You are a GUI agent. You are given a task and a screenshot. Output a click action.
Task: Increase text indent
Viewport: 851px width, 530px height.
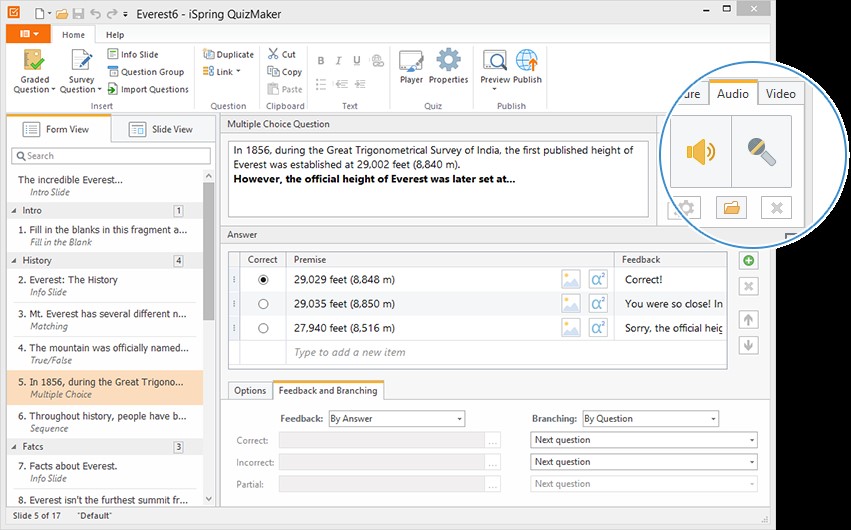[x=360, y=84]
